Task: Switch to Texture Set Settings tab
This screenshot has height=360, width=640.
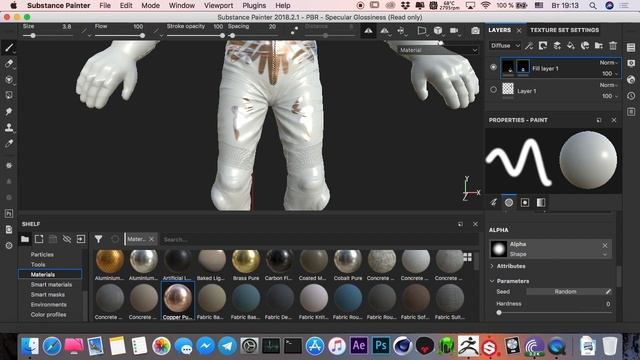Action: [564, 30]
